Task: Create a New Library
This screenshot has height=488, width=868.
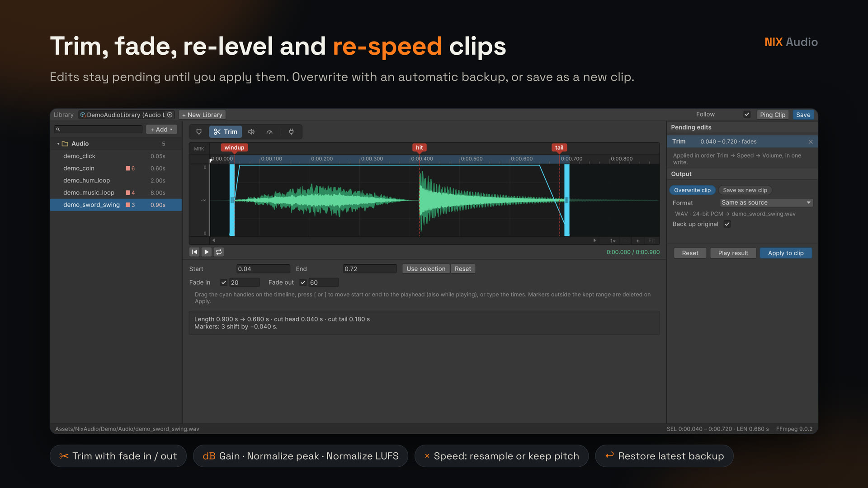Action: point(202,115)
